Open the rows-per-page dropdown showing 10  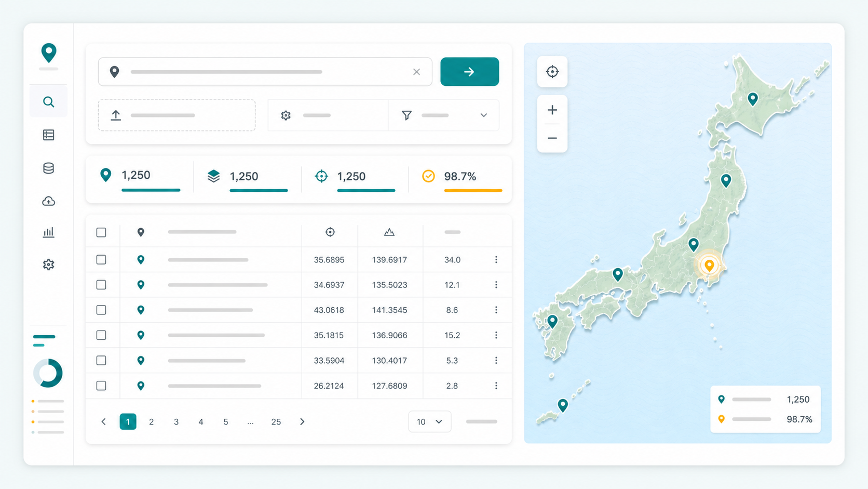429,421
